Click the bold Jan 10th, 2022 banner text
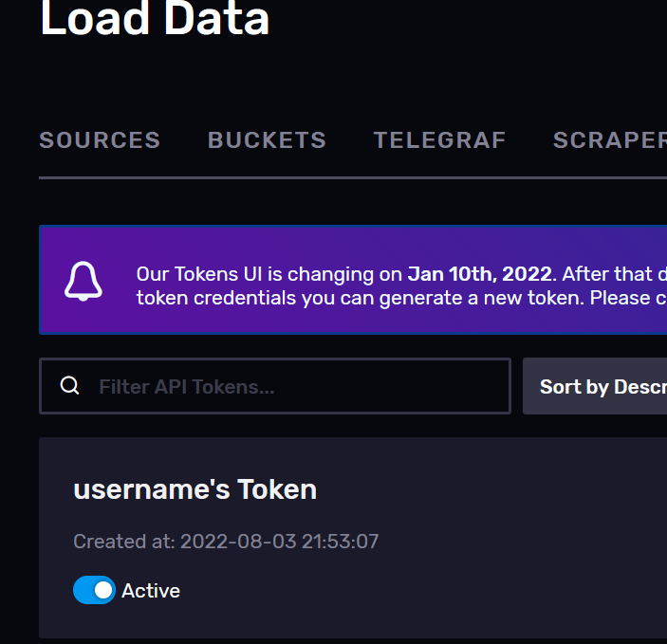The width and height of the screenshot is (667, 644). (479, 274)
